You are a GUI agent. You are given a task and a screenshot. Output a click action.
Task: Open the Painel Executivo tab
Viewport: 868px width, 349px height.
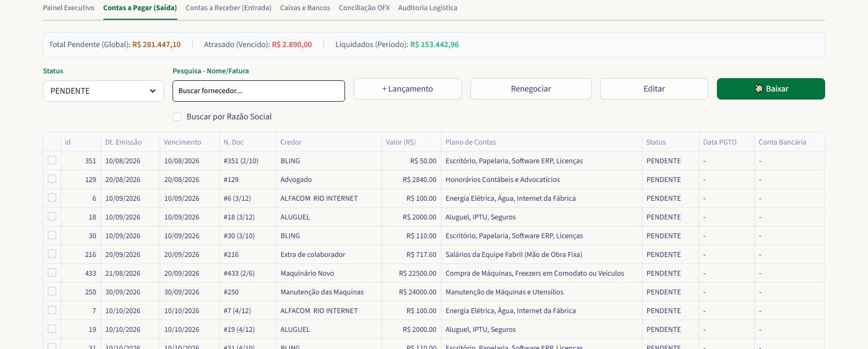coord(69,8)
